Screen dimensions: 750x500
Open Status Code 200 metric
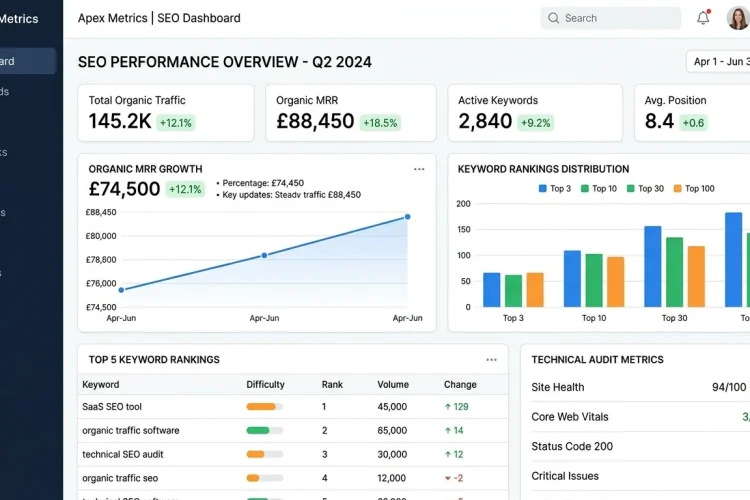(x=572, y=446)
